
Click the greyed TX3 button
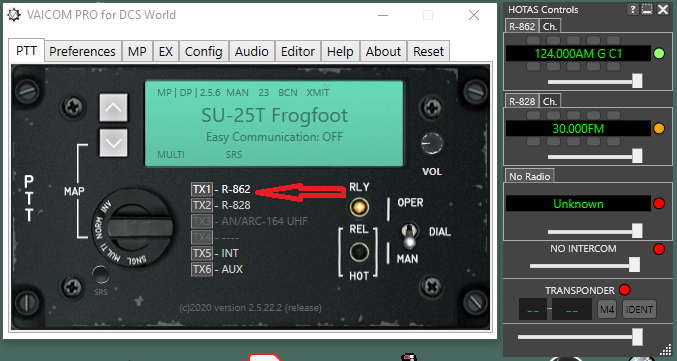(x=202, y=221)
